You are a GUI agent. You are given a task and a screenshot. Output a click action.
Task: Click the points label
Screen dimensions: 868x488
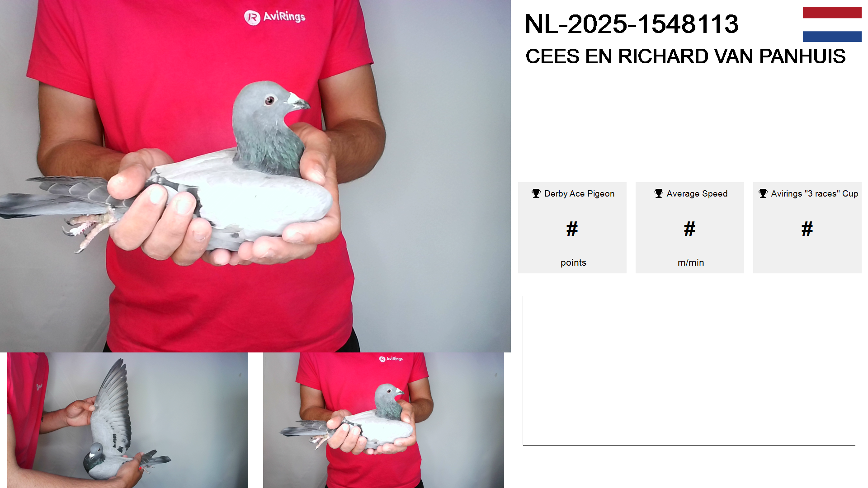click(x=573, y=263)
